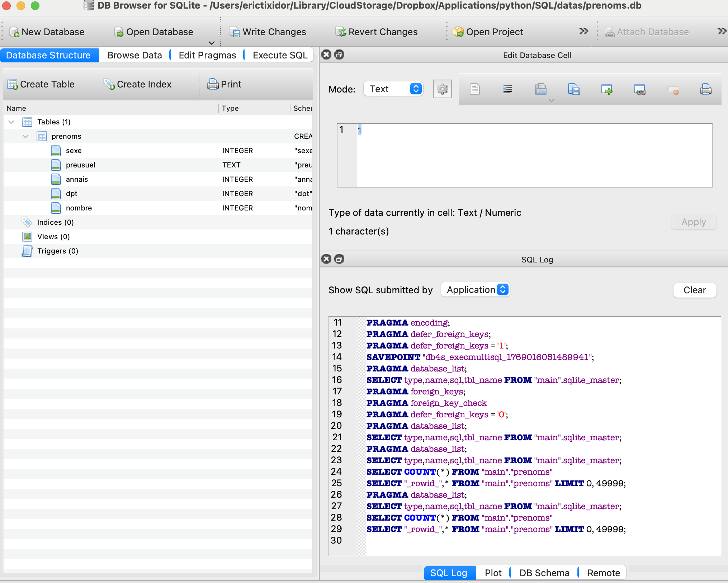The height and width of the screenshot is (583, 728).
Task: Open the Mode Text dropdown
Action: click(x=393, y=89)
